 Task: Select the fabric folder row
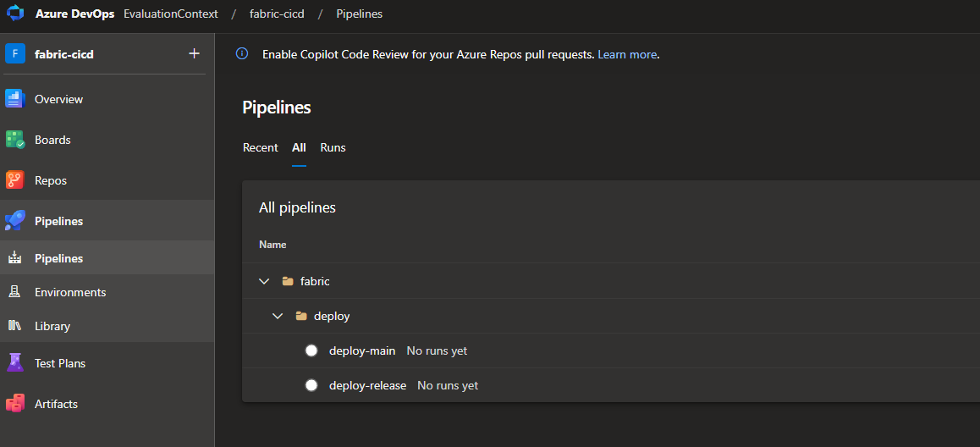pos(611,281)
